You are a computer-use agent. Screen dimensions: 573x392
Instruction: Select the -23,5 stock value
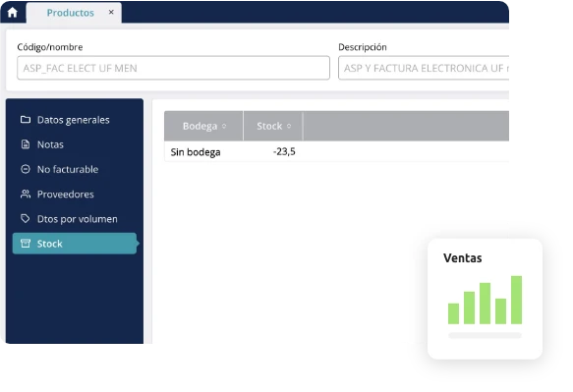[284, 151]
